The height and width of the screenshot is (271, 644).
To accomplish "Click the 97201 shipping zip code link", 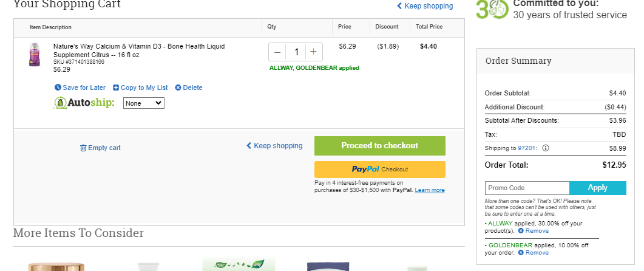I will 527,148.
